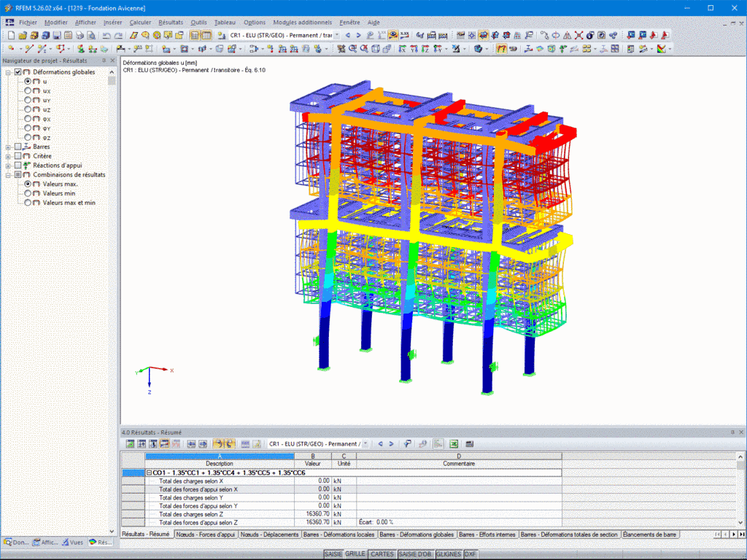The height and width of the screenshot is (560, 747).
Task: Go to next load case in results table toolbar
Action: [x=391, y=444]
